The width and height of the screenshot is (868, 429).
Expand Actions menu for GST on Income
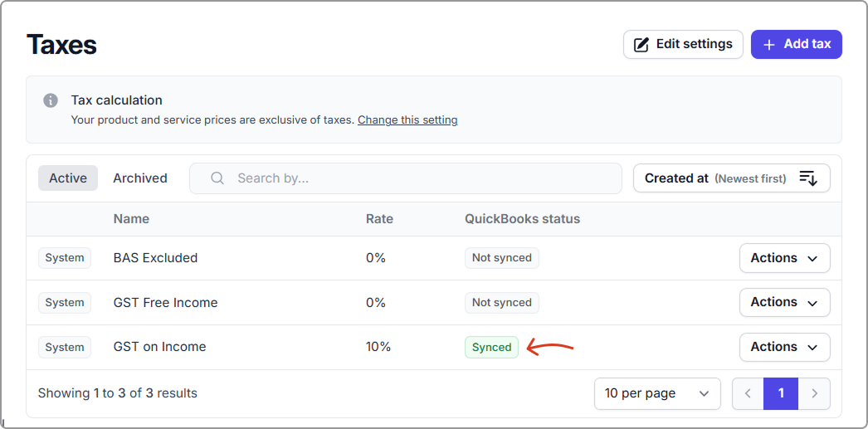(784, 348)
